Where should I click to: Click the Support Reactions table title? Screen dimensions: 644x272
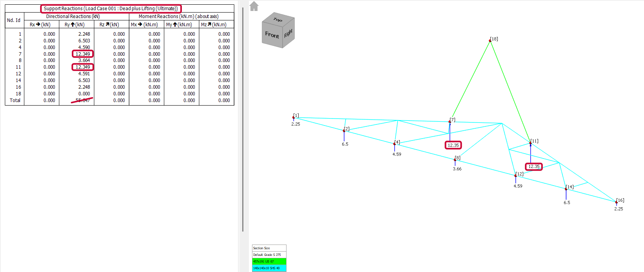point(111,9)
